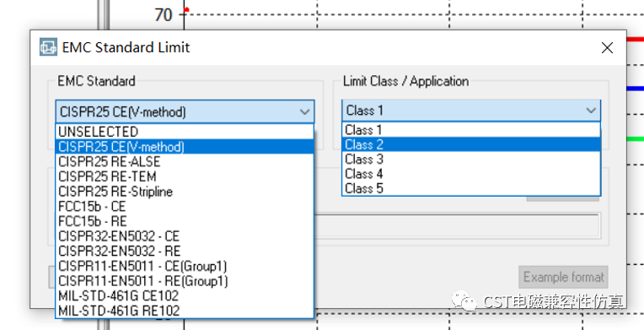
Task: Pick CISPR11-EN5011 - RE(Group1)
Action: (x=185, y=280)
